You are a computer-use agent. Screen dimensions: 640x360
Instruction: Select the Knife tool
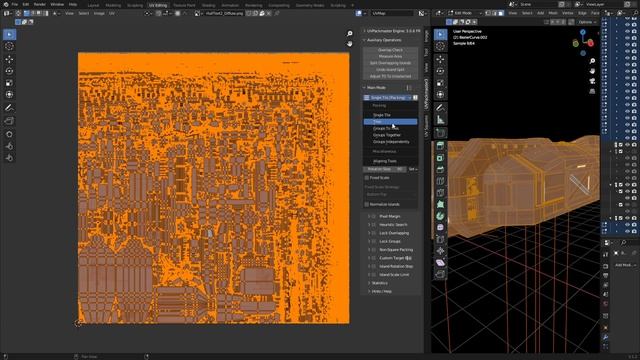click(440, 192)
